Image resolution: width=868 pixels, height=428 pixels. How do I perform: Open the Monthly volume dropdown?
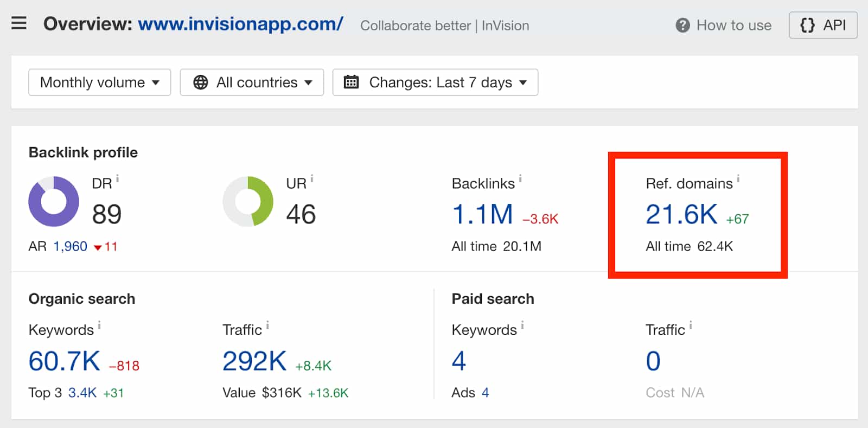pyautogui.click(x=100, y=82)
